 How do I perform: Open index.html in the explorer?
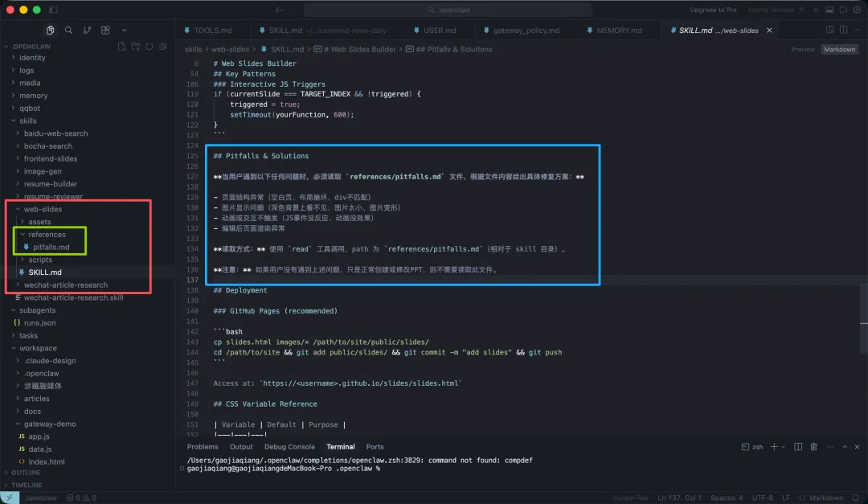46,462
